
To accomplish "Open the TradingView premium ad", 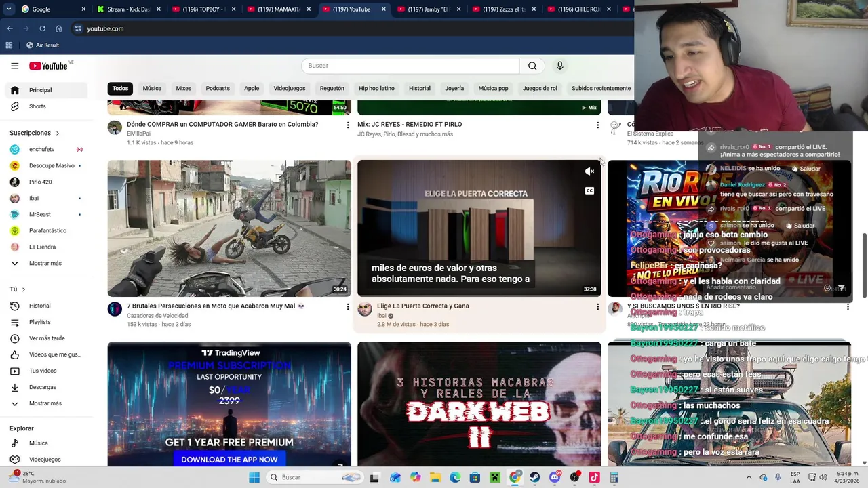I will (x=229, y=404).
